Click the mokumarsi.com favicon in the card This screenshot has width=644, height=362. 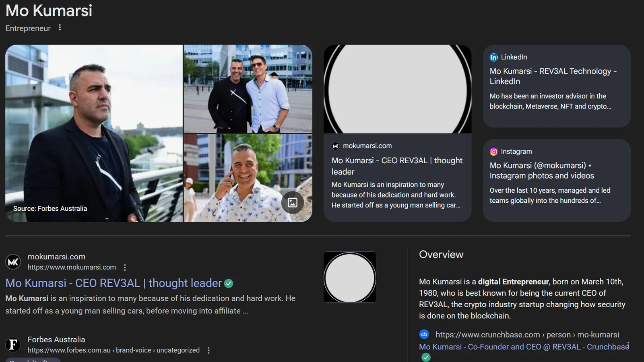coord(336,146)
